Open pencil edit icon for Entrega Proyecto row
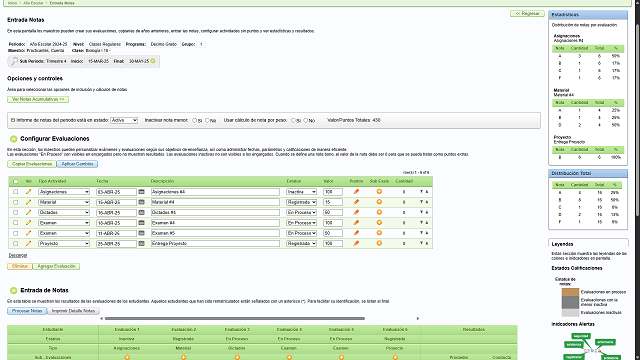Screen dimensions: 640x360 pyautogui.click(x=28, y=243)
